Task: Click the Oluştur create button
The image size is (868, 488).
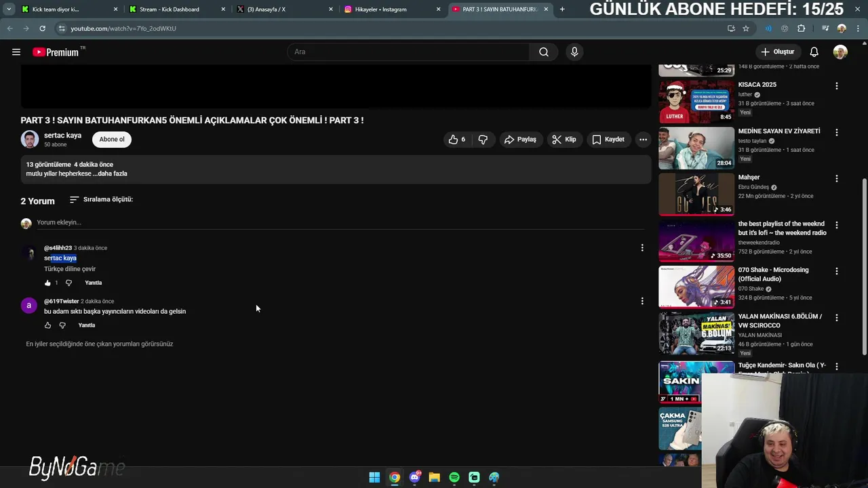Action: 777,52
